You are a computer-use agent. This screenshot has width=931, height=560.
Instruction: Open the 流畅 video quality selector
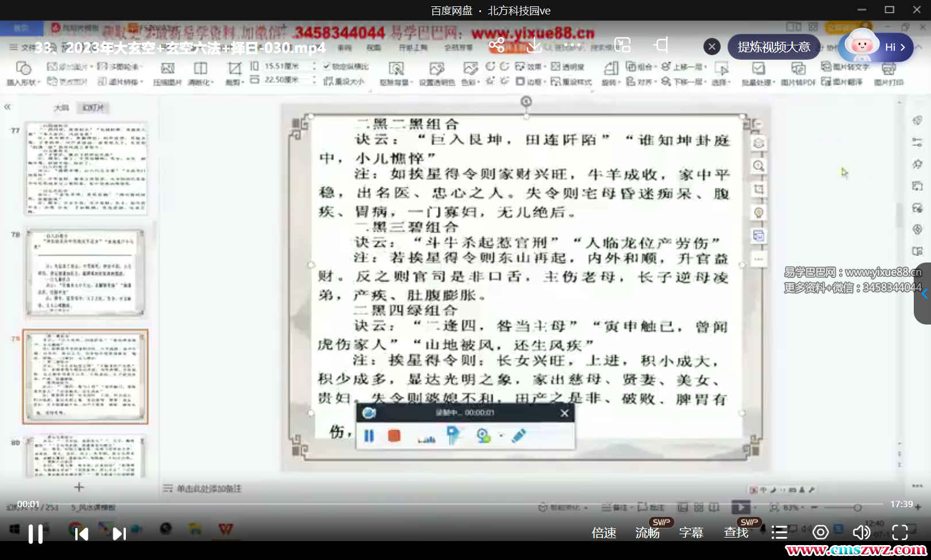647,533
